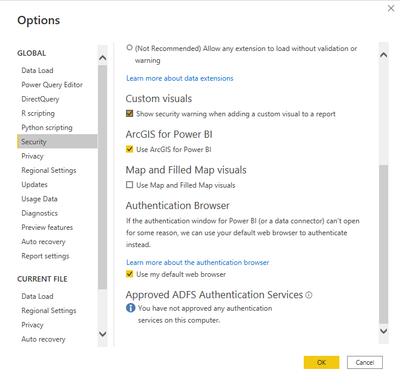Screen dimensions: 400x386
Task: Open Current File Auto recovery settings
Action: pyautogui.click(x=43, y=339)
